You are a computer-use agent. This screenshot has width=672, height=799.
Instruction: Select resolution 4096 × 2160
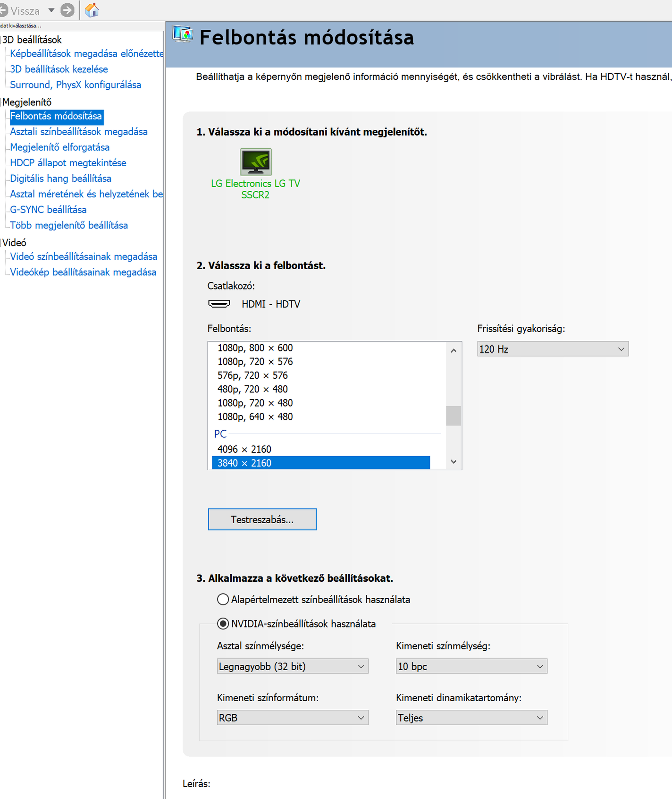[x=244, y=449]
